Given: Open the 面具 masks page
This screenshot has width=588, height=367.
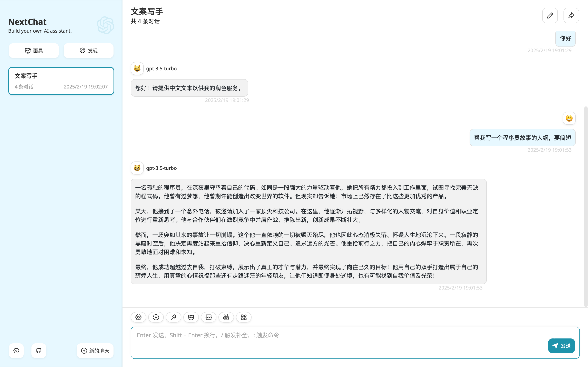Looking at the screenshot, I should click(34, 51).
